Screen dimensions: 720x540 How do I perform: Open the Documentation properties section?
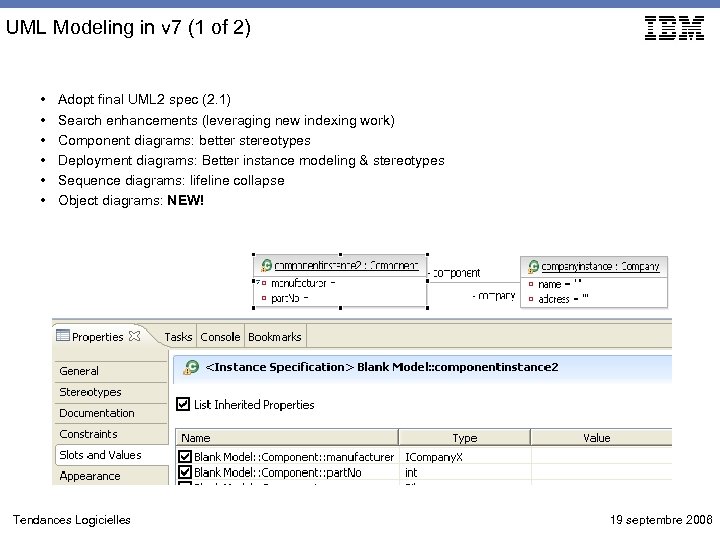tap(110, 413)
